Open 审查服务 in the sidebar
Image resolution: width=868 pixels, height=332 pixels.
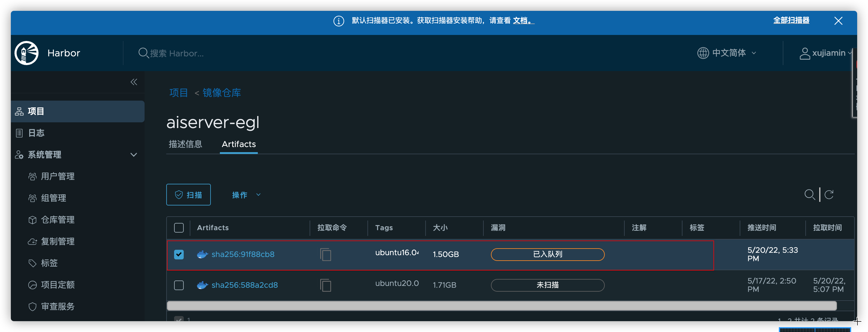click(x=57, y=306)
